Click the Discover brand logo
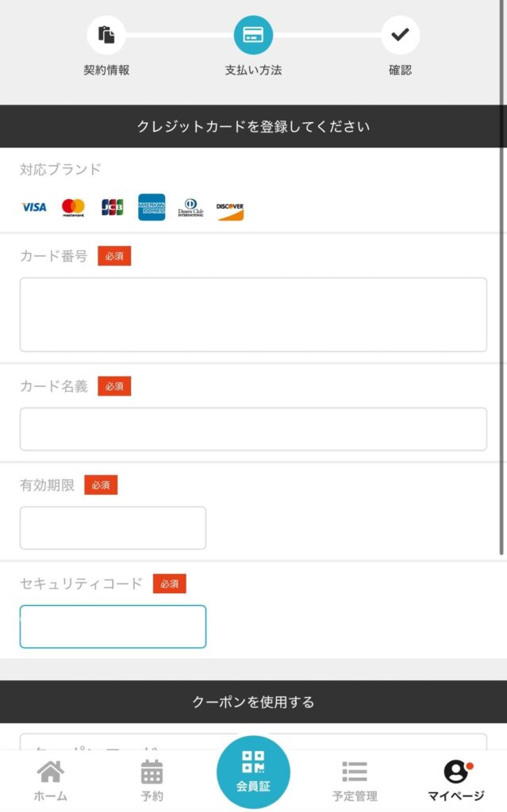Image resolution: width=507 pixels, height=812 pixels. coord(230,209)
